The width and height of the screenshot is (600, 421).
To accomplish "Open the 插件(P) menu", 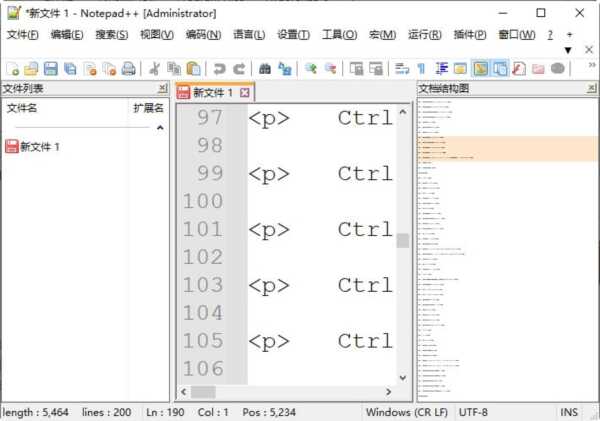I will [470, 35].
